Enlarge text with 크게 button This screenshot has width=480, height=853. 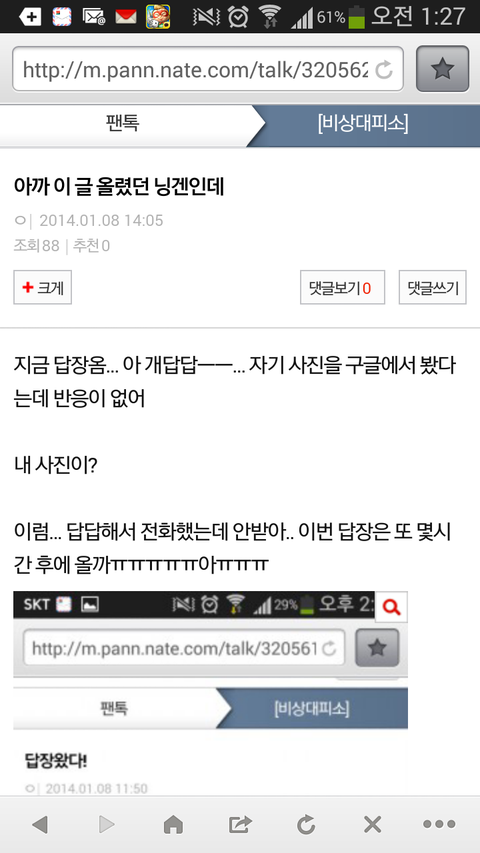[42, 287]
